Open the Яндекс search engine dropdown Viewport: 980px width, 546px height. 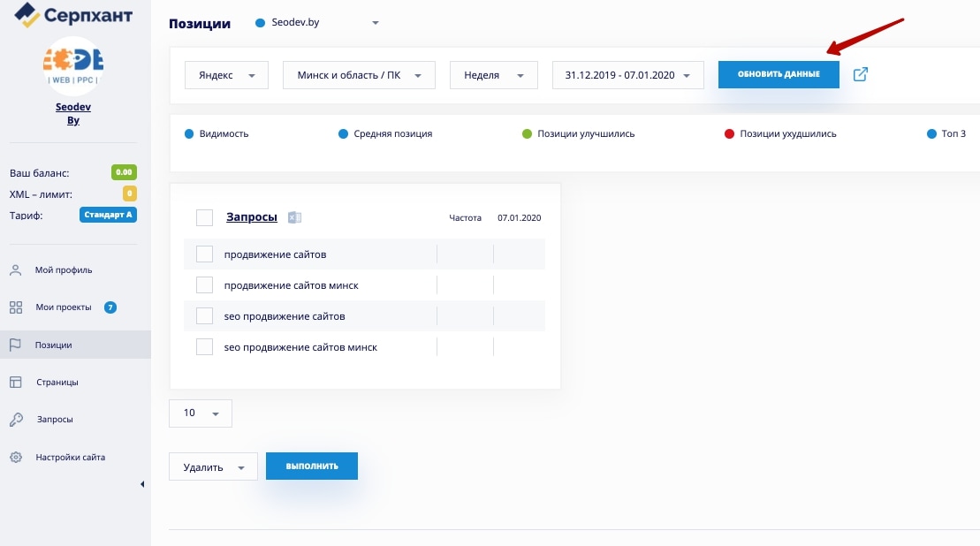click(226, 75)
